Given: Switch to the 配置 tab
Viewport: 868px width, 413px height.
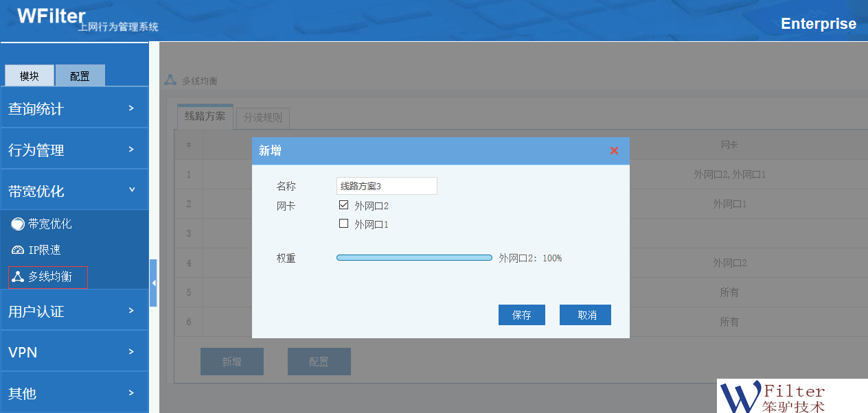Looking at the screenshot, I should click(80, 76).
